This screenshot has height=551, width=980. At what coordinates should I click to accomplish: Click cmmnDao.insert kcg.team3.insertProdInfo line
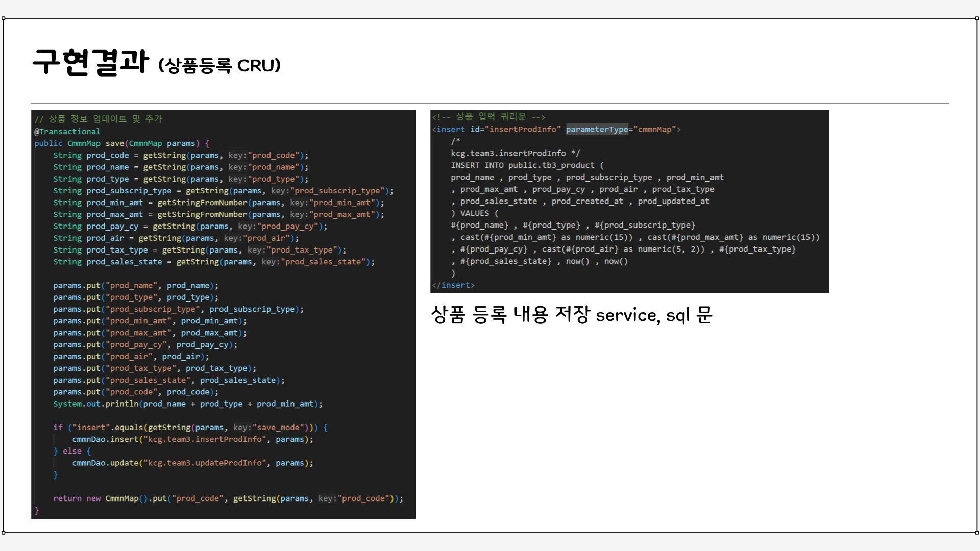point(193,439)
